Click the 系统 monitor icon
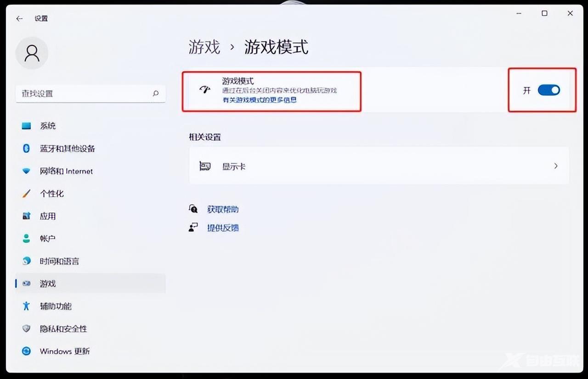Image resolution: width=588 pixels, height=379 pixels. coord(26,126)
